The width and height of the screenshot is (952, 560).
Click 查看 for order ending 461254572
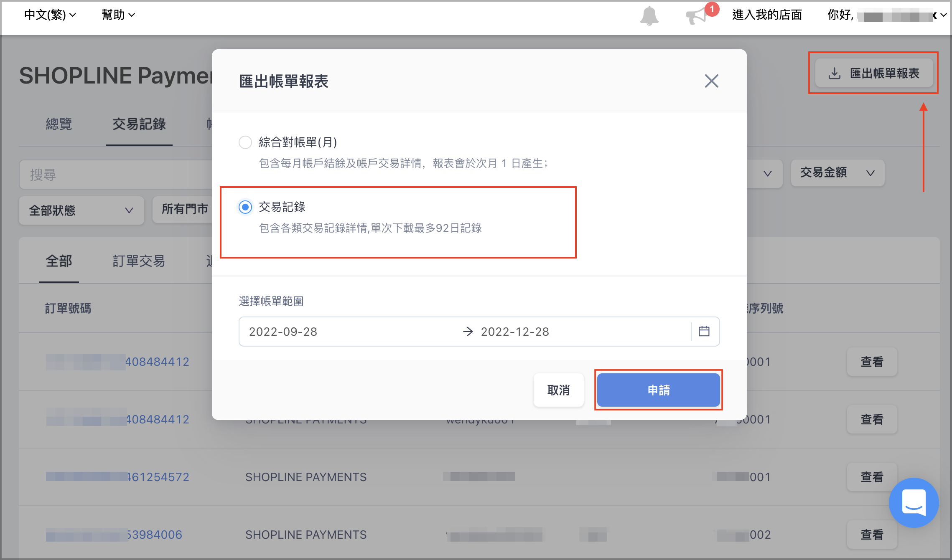point(872,477)
